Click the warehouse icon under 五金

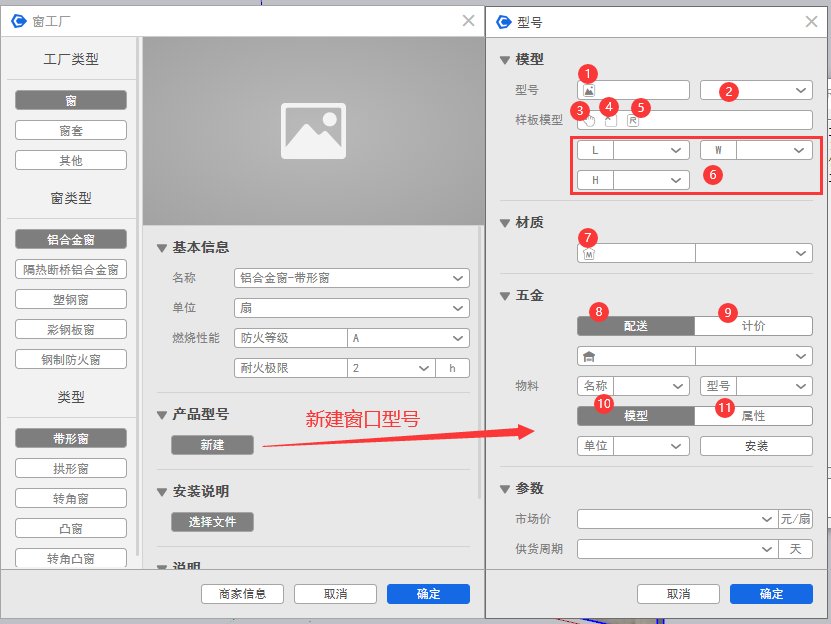588,356
